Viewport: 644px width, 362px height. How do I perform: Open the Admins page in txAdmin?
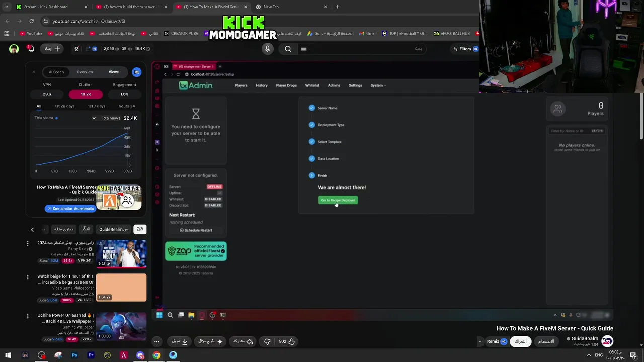pyautogui.click(x=334, y=85)
